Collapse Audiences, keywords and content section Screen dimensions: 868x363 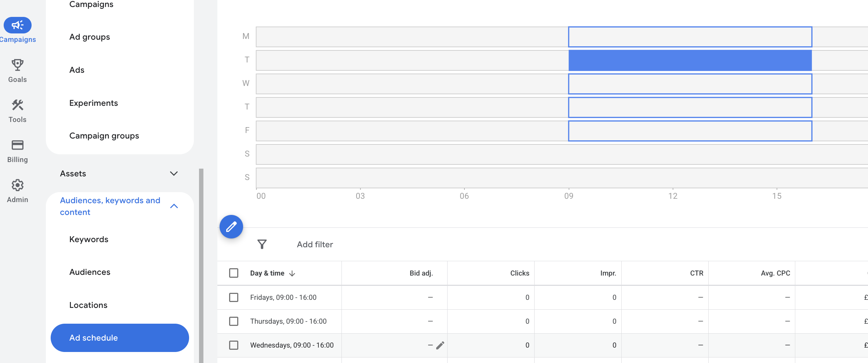[x=174, y=206]
